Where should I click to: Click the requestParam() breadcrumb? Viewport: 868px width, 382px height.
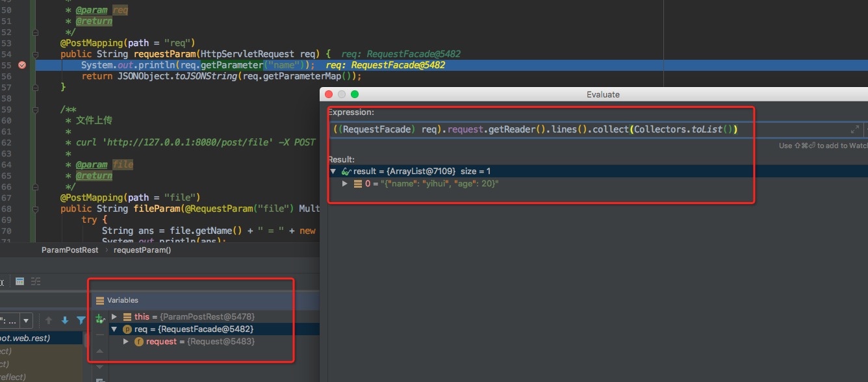point(142,249)
